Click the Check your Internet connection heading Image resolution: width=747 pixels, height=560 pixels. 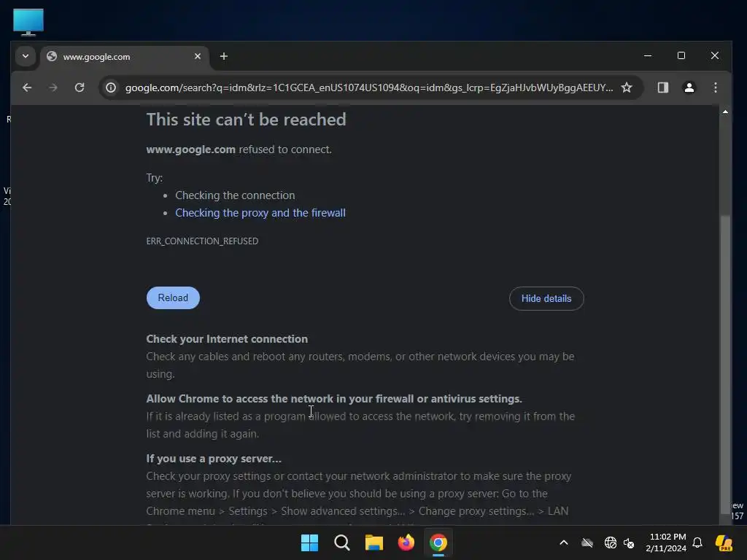coord(227,339)
